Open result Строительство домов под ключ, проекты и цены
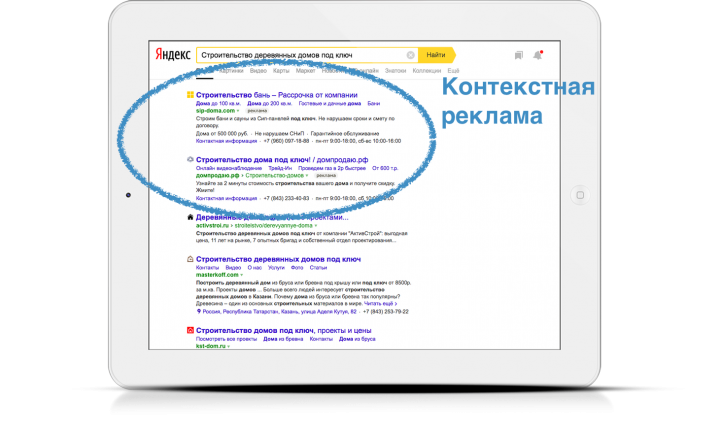The width and height of the screenshot is (720, 428). (x=284, y=331)
